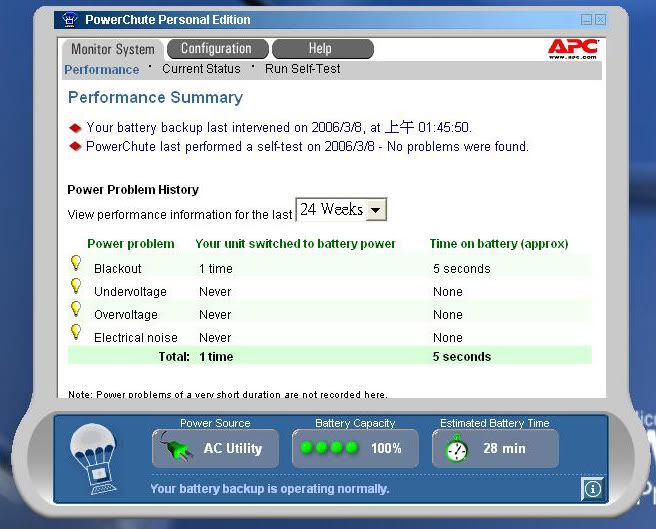Minimize the PowerChute window

[586, 20]
